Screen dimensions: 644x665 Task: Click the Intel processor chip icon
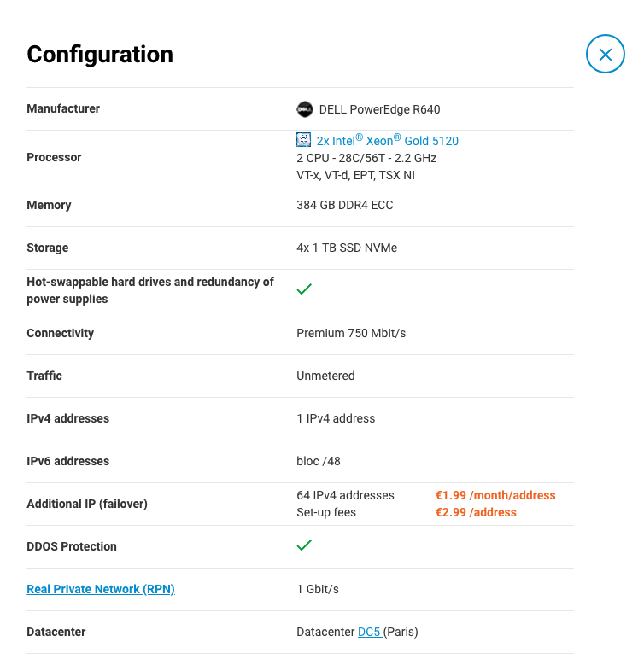303,140
